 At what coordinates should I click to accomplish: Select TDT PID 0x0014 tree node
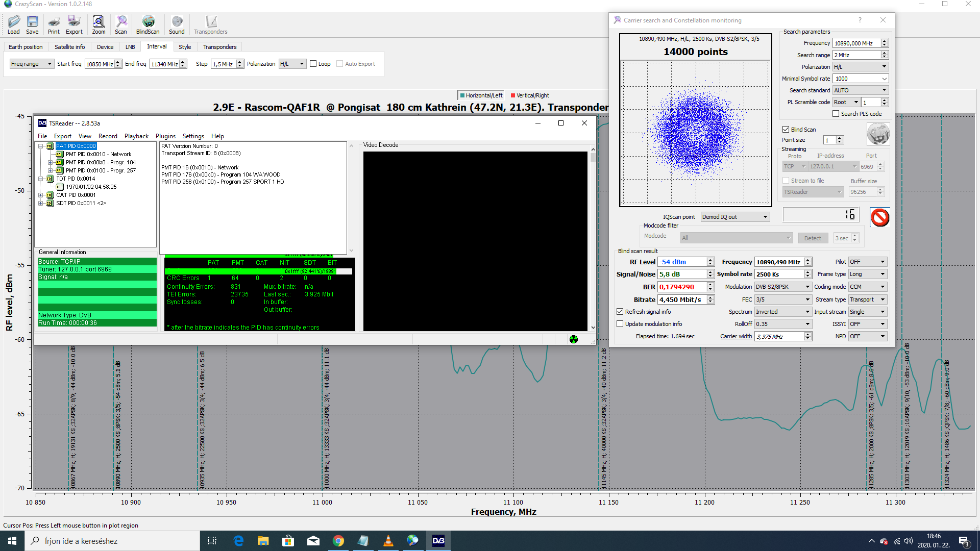click(x=76, y=179)
